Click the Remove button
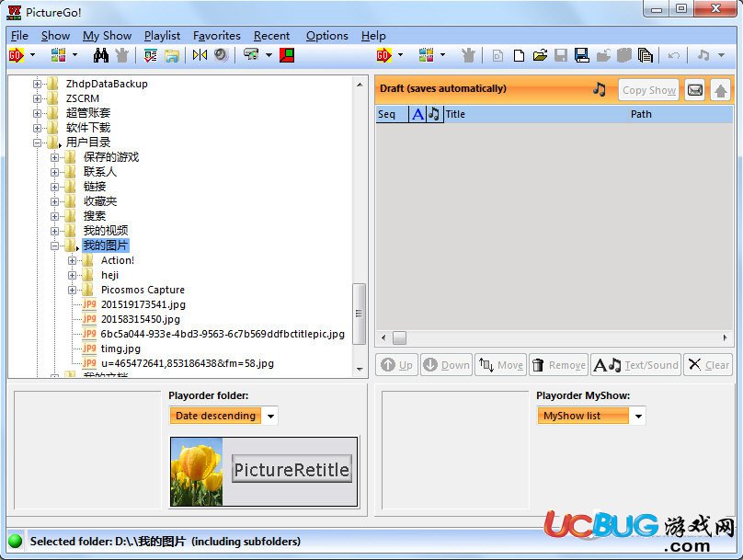 [559, 365]
